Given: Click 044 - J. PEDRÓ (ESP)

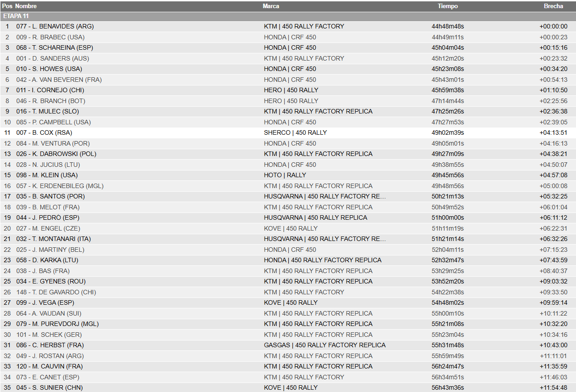Looking at the screenshot, I should click(48, 217).
